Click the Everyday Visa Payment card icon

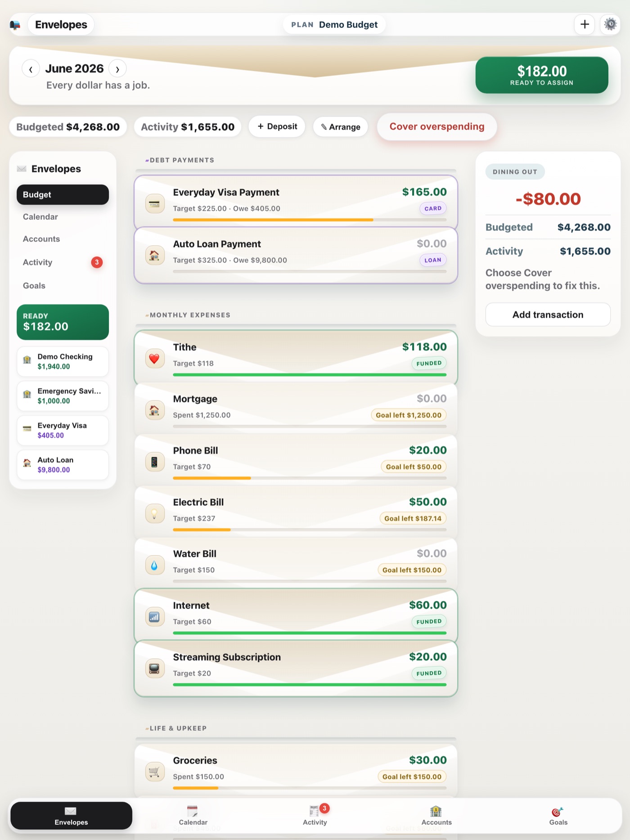(x=154, y=204)
